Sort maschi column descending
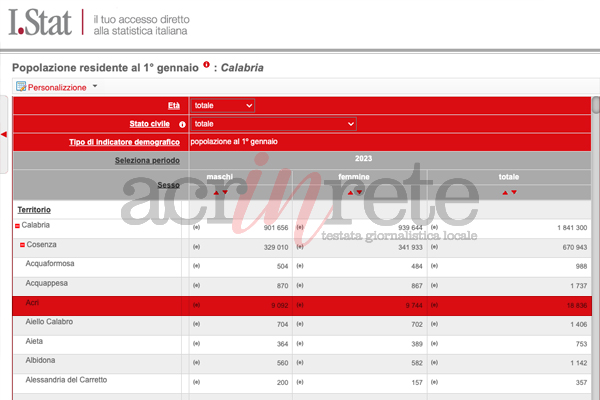600x400 pixels. pos(225,192)
